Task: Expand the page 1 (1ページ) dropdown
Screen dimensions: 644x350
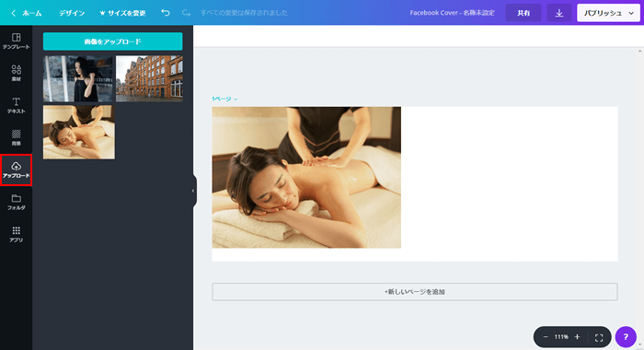Action: coord(224,99)
